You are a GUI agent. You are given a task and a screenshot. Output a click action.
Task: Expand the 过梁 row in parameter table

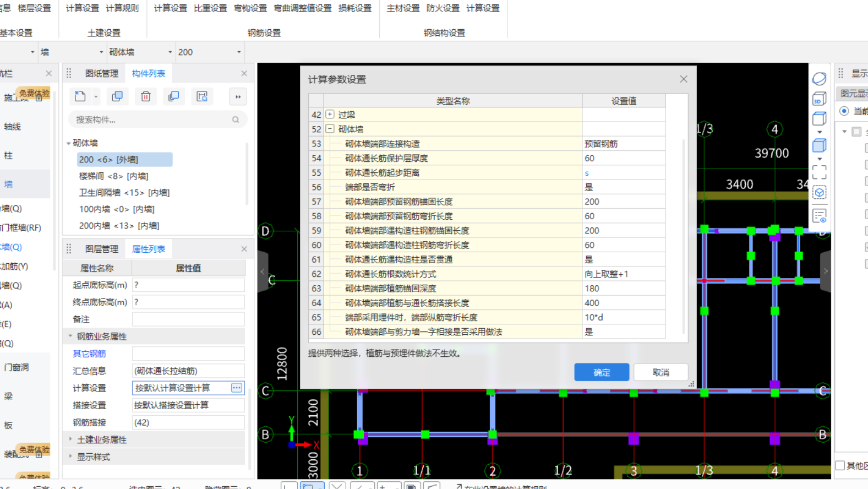[x=330, y=115]
